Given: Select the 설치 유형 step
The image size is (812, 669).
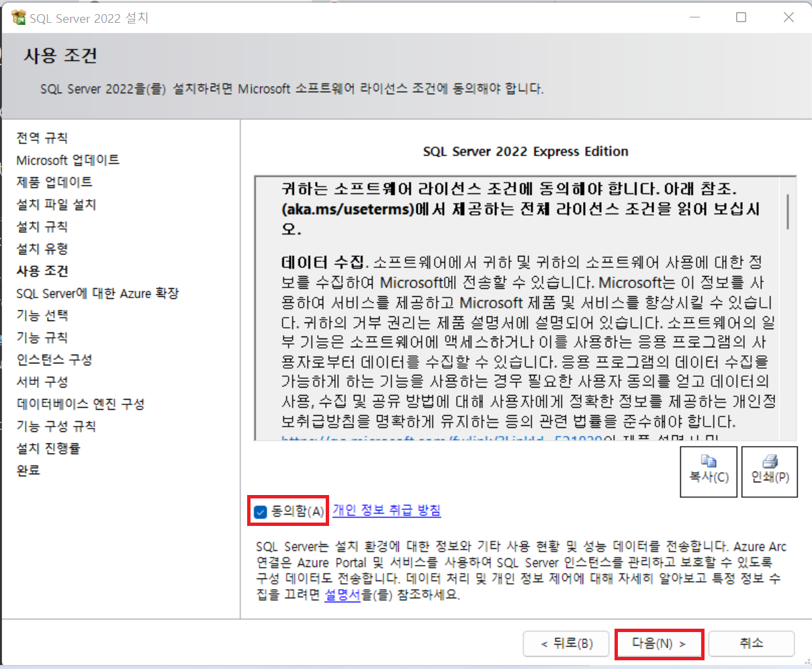Looking at the screenshot, I should (x=42, y=249).
